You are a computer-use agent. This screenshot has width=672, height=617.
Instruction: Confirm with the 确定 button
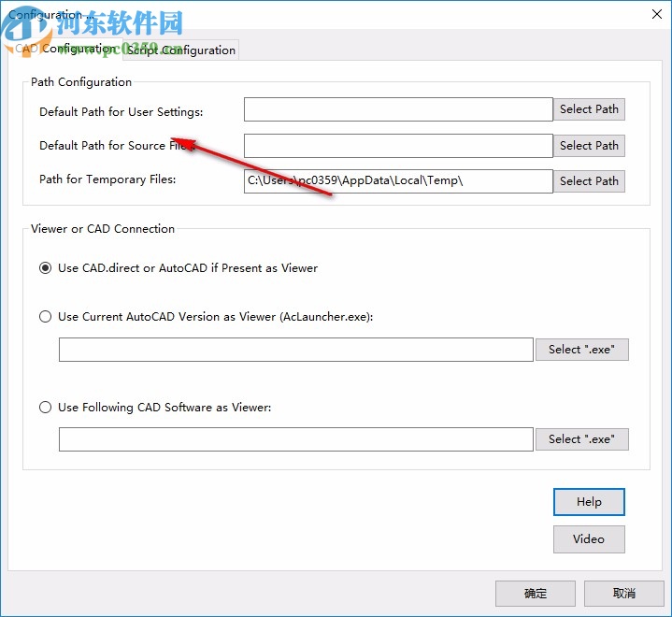coord(536,594)
